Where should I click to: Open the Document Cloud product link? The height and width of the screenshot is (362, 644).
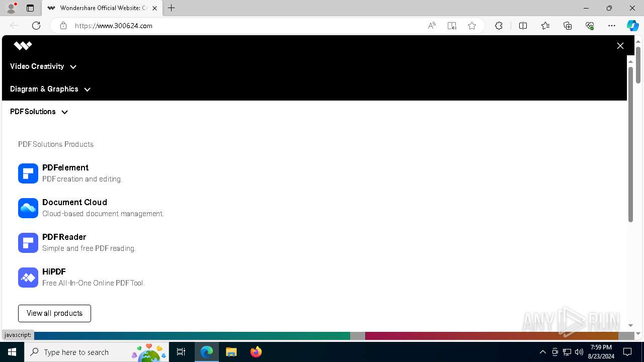pos(74,203)
